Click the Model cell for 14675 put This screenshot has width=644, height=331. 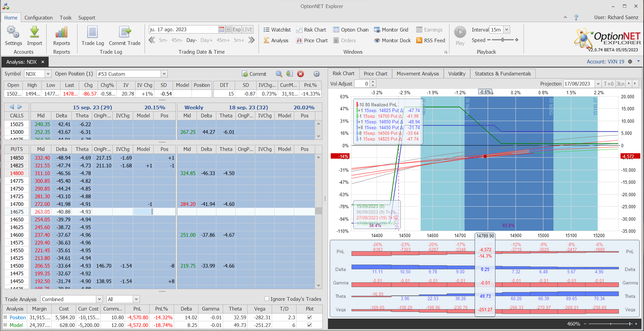click(143, 212)
